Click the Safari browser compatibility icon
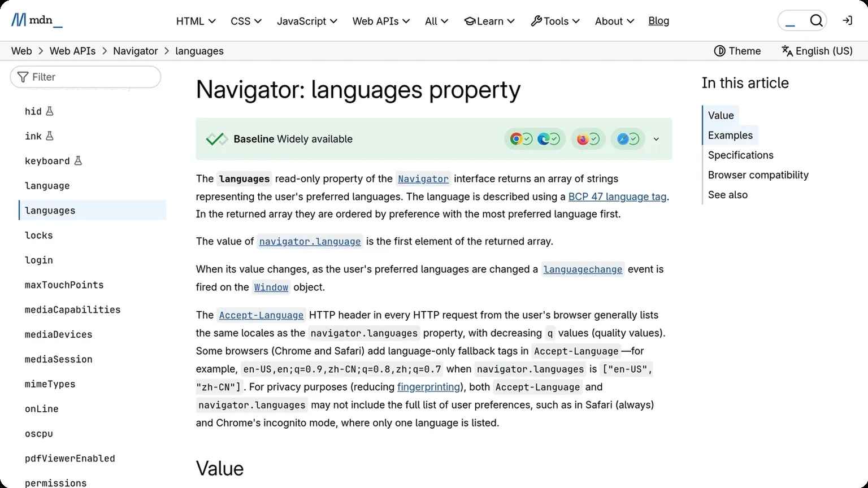 tap(624, 138)
